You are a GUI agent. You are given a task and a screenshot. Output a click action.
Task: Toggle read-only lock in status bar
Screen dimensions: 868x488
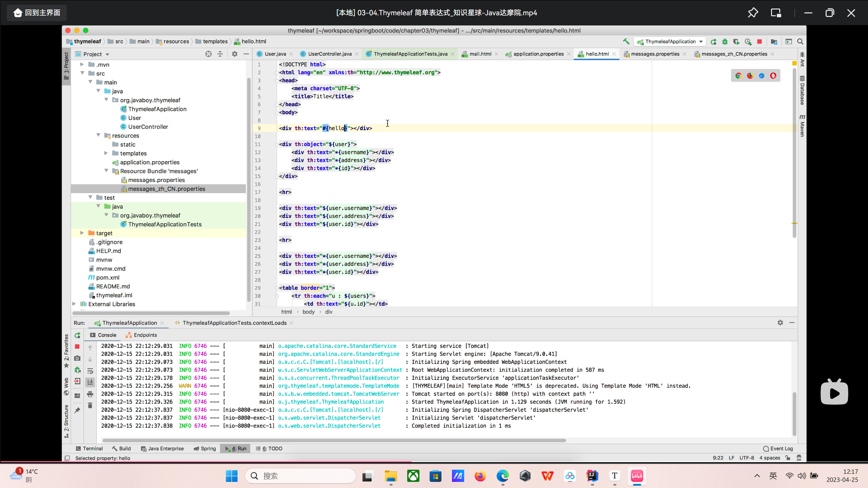pos(788,458)
